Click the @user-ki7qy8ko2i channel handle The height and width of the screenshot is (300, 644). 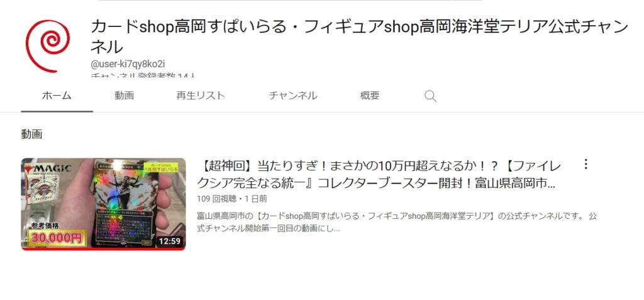pos(128,64)
